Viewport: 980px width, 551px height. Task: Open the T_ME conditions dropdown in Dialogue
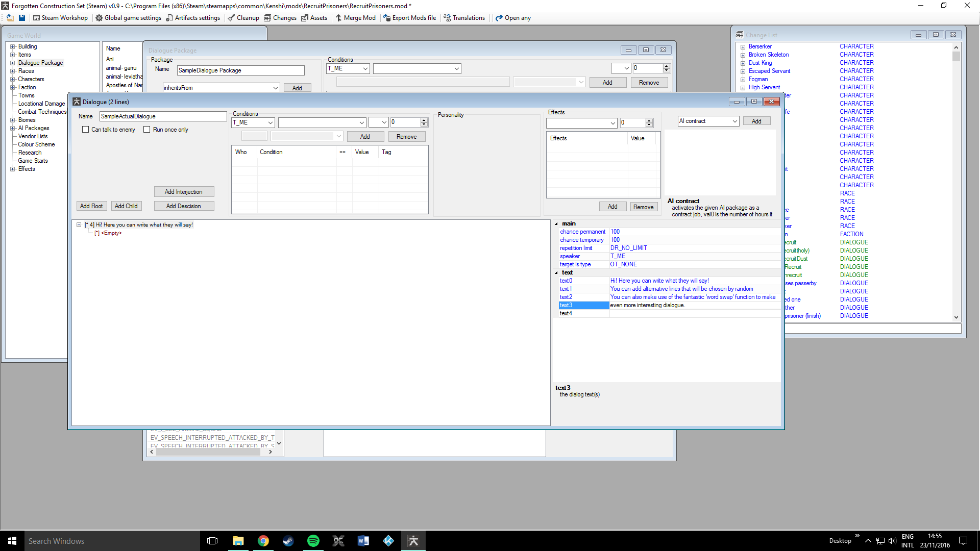[x=270, y=122]
